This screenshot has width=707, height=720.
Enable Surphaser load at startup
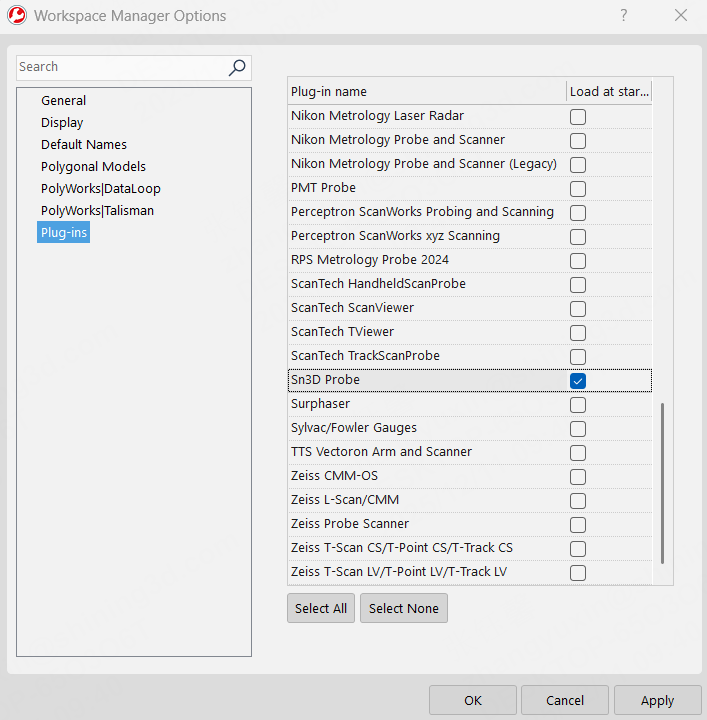click(578, 405)
